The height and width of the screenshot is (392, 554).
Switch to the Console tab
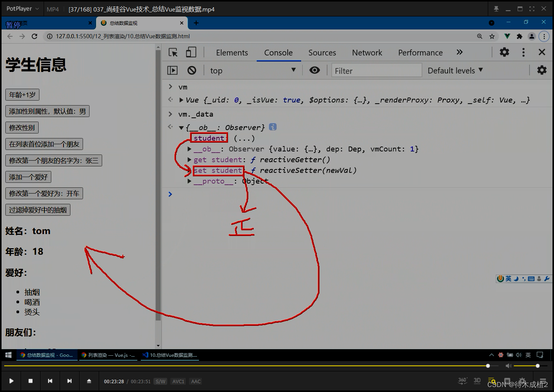coord(278,53)
